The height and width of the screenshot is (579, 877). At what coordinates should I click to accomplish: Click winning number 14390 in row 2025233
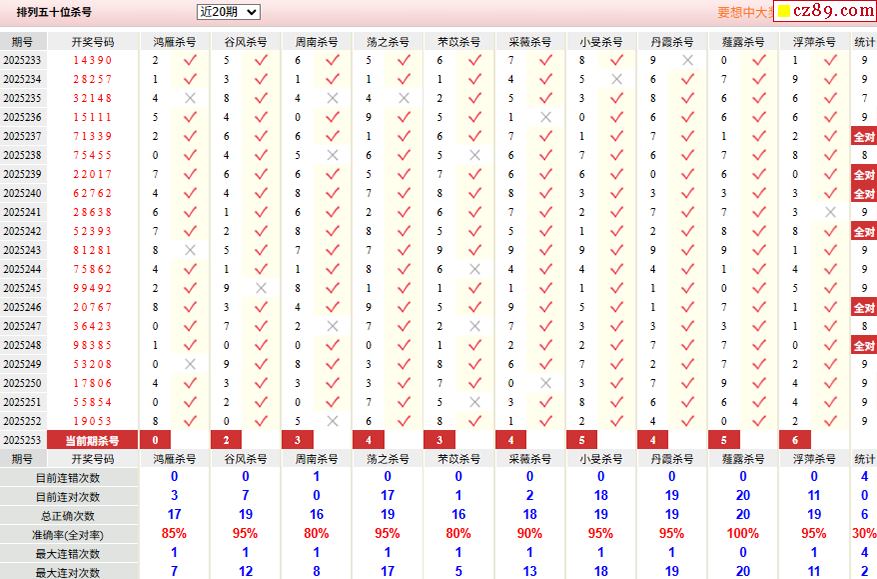click(x=93, y=60)
